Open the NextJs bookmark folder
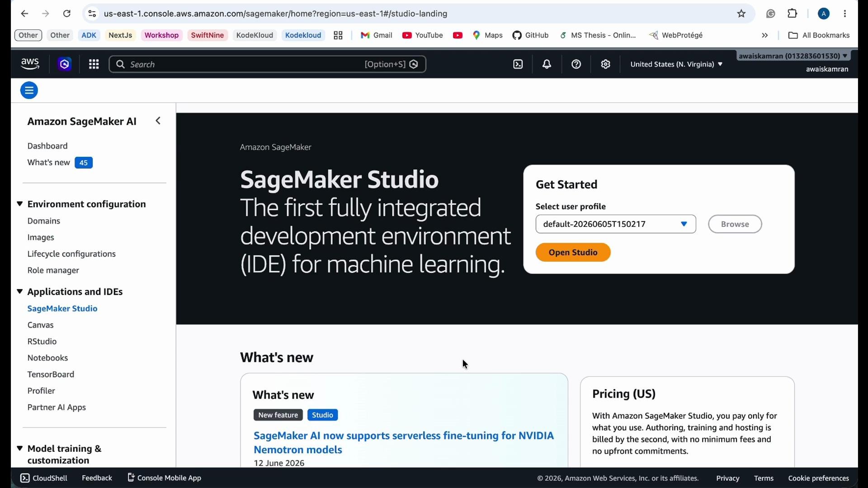 click(120, 36)
